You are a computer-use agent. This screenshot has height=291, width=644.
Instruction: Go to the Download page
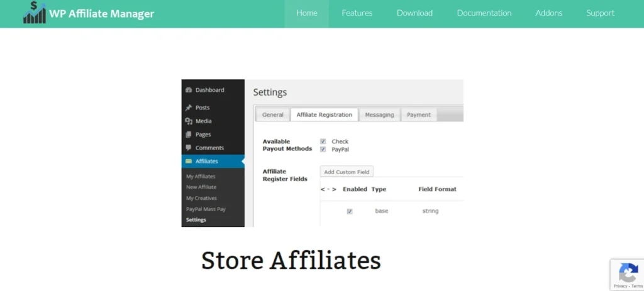pos(414,13)
